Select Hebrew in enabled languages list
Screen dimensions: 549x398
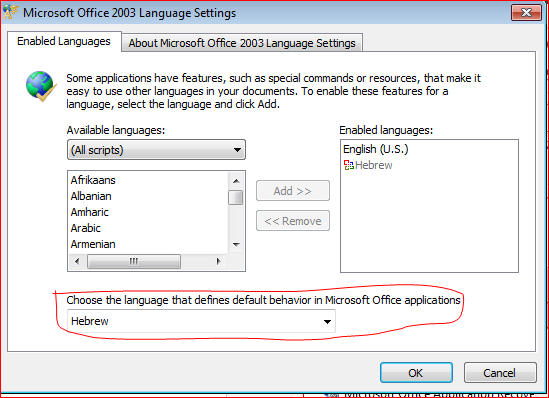tap(374, 165)
